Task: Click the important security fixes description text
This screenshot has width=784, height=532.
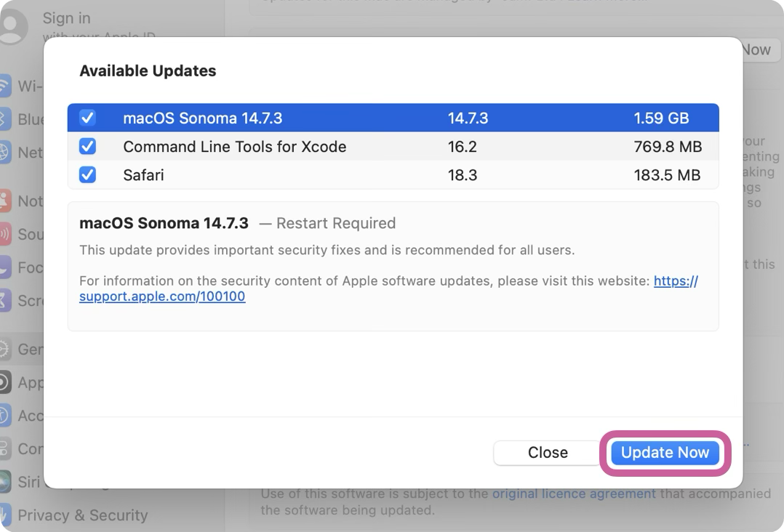Action: point(327,250)
